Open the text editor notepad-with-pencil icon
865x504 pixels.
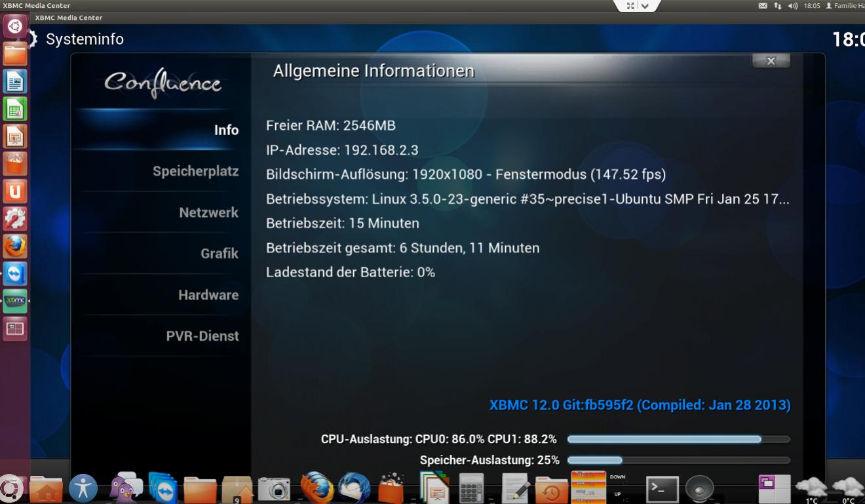click(x=515, y=488)
